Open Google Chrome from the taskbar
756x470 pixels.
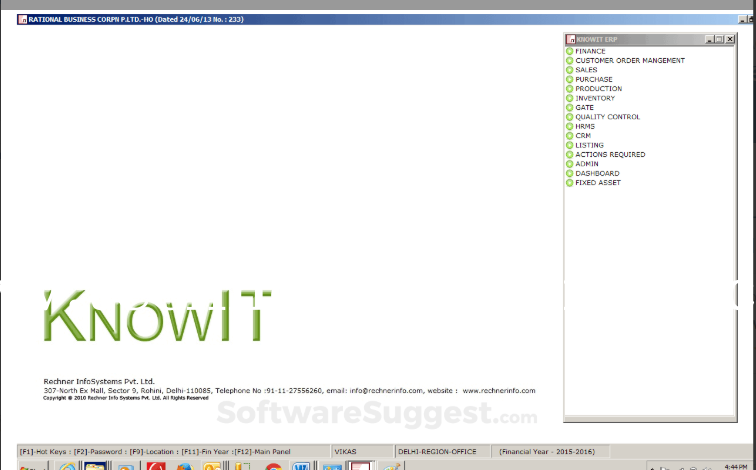pyautogui.click(x=273, y=467)
